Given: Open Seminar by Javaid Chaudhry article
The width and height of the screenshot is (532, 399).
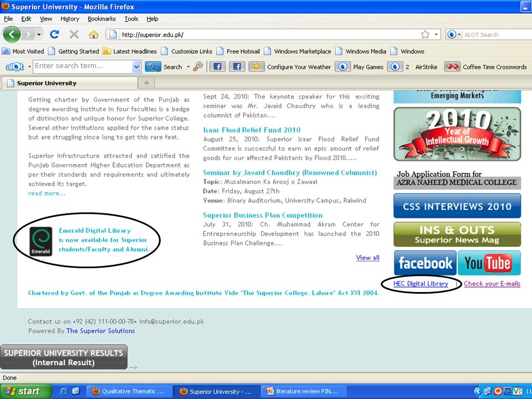Looking at the screenshot, I should (290, 172).
